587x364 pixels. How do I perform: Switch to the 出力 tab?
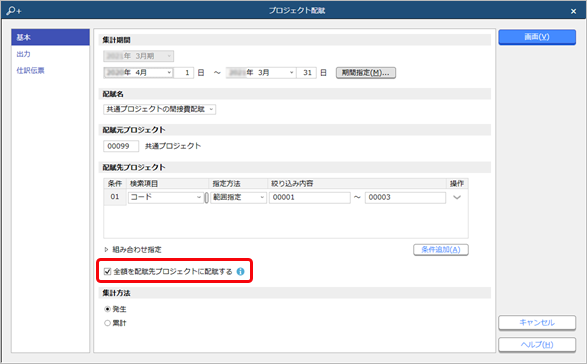coord(24,54)
